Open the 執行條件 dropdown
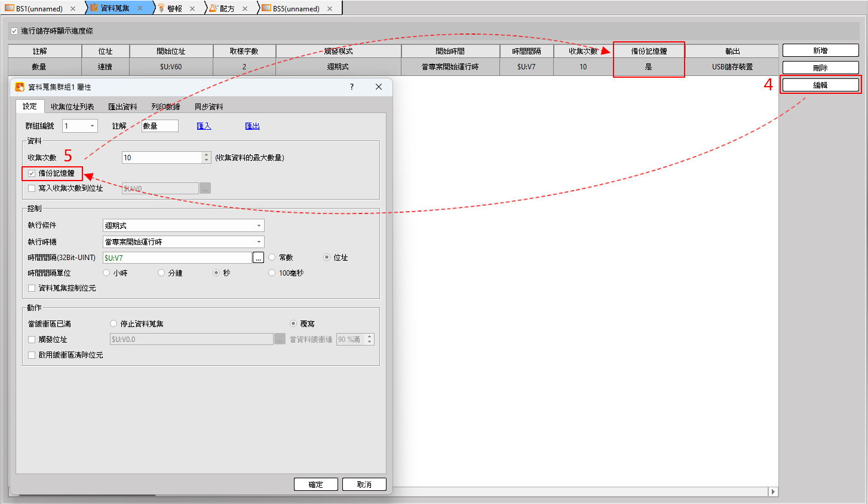This screenshot has height=504, width=868. click(259, 226)
